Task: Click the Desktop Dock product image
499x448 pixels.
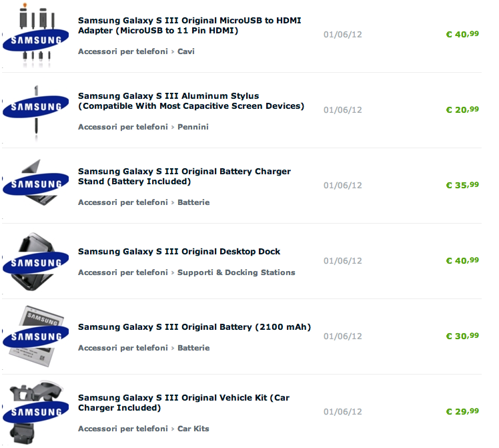Action: 35,261
